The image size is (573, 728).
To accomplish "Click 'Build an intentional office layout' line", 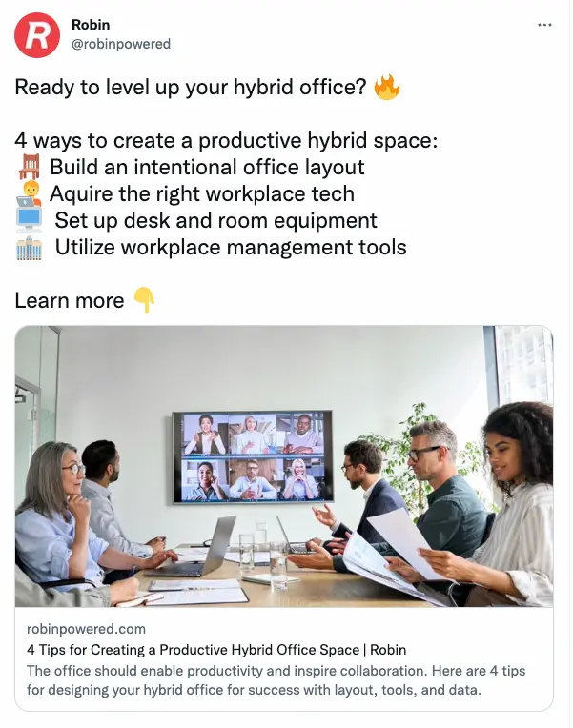I will pyautogui.click(x=207, y=167).
